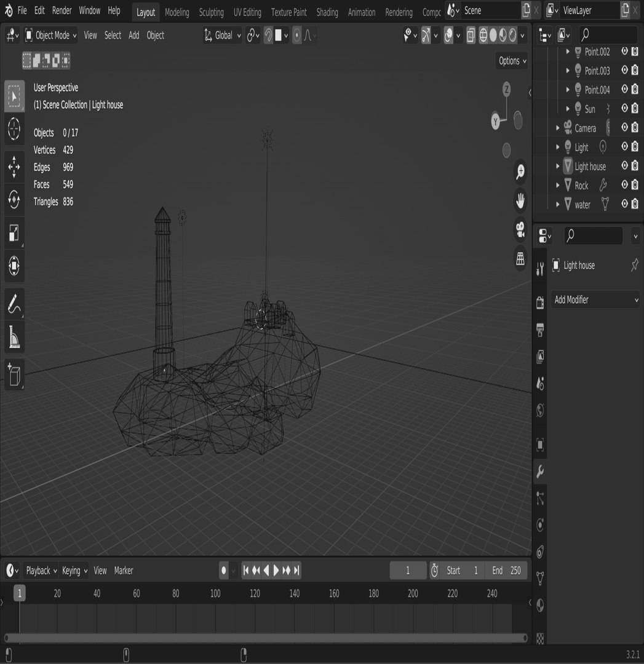Open the Playback dropdown menu

[x=41, y=571]
